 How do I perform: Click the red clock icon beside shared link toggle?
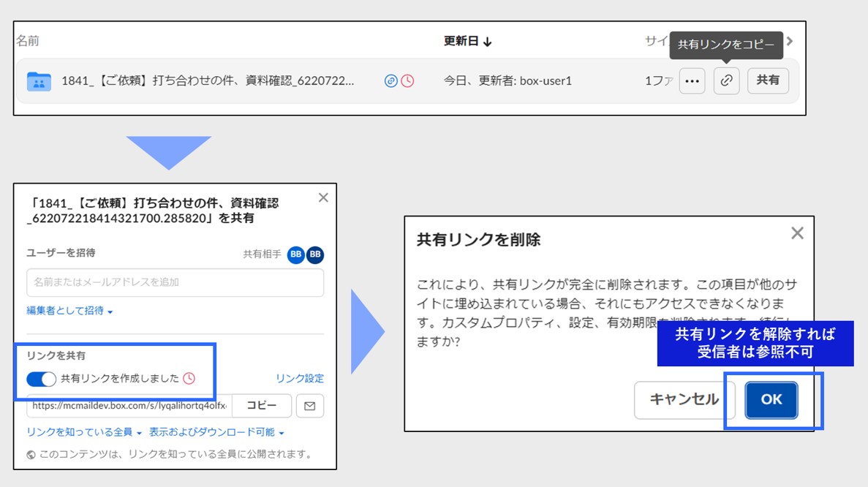(189, 379)
